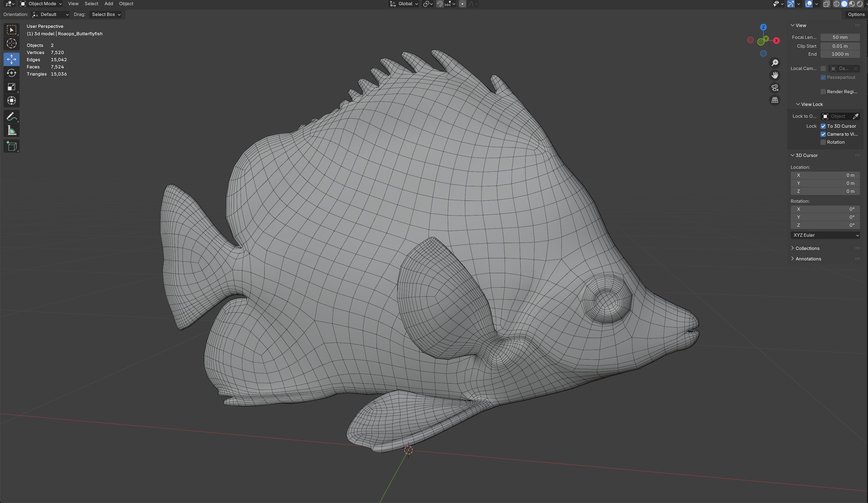The width and height of the screenshot is (868, 503).
Task: Click the camera view toggle icon
Action: 775,88
